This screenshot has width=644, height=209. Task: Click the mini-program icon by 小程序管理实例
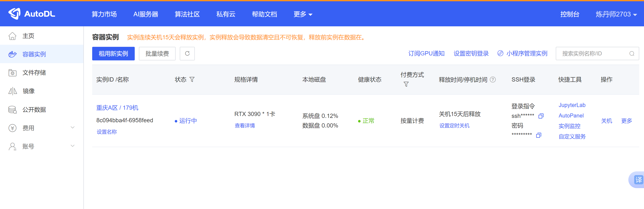click(x=500, y=53)
